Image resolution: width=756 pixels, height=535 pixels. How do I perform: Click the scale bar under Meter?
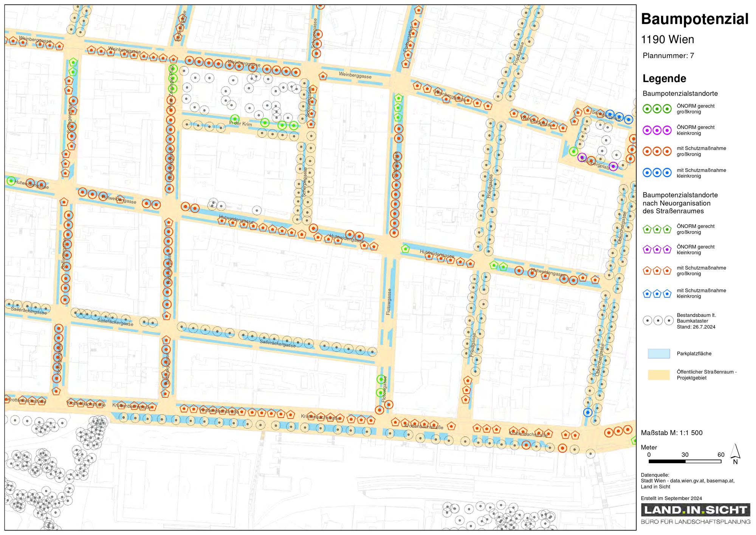(x=685, y=461)
